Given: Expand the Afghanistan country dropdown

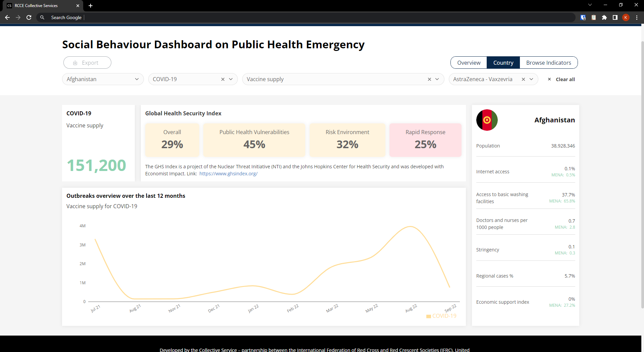Looking at the screenshot, I should (137, 79).
